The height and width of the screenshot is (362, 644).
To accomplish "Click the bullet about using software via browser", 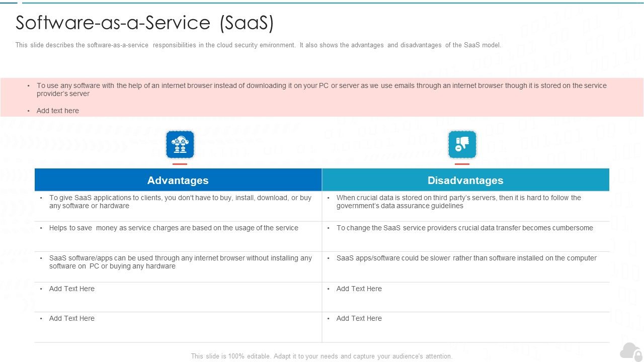I will click(321, 89).
